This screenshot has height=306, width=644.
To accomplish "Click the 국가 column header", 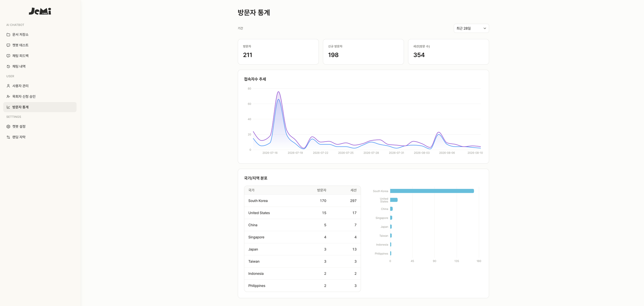I will click(251, 190).
